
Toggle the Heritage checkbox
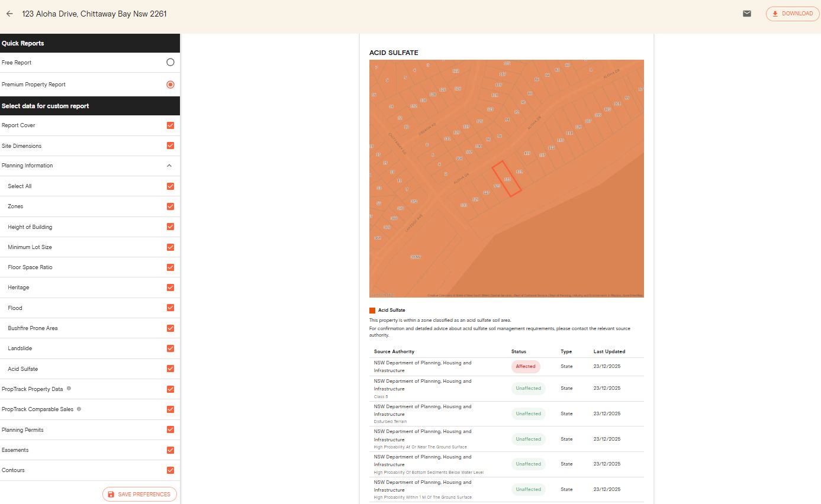point(170,287)
